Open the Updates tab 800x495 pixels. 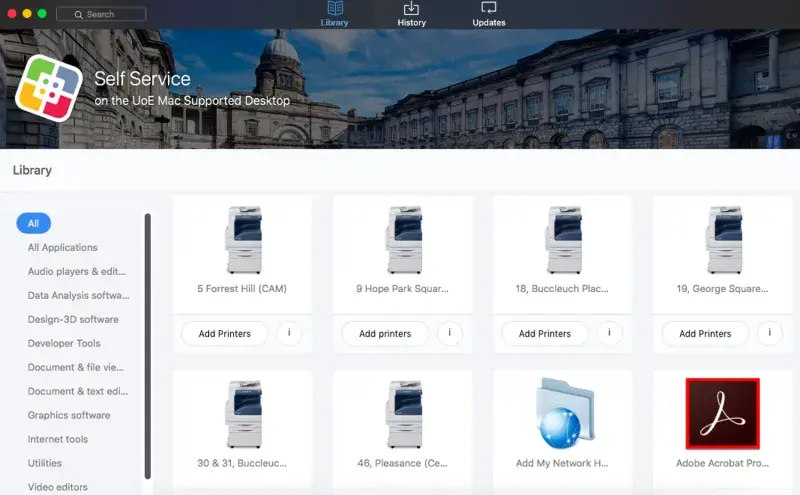tap(488, 14)
